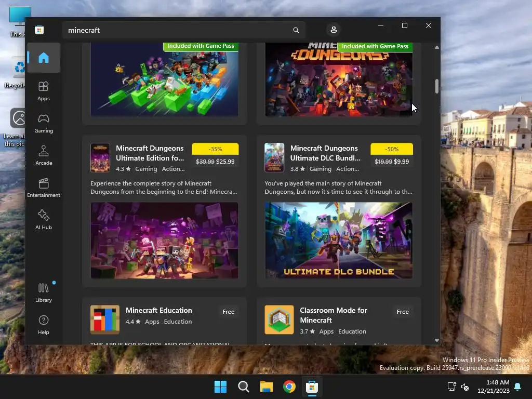This screenshot has height=399, width=532.
Task: Open File Explorer from the taskbar
Action: [267, 387]
